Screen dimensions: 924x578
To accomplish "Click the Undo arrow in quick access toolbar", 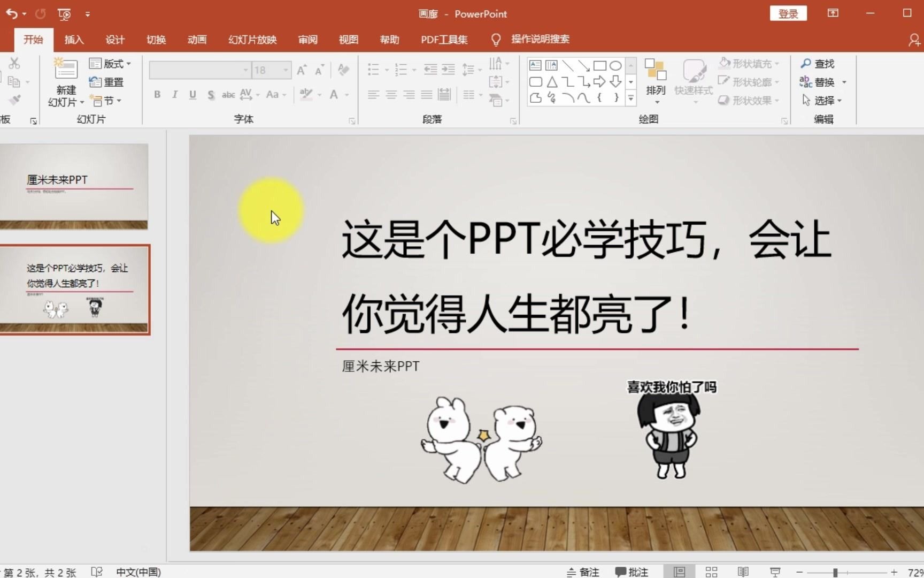I will pyautogui.click(x=12, y=14).
